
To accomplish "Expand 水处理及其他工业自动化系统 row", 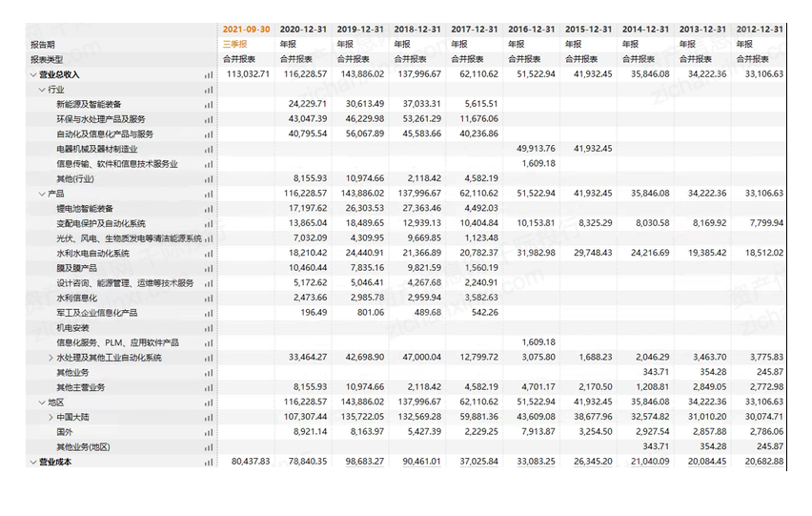I will 51,358.
